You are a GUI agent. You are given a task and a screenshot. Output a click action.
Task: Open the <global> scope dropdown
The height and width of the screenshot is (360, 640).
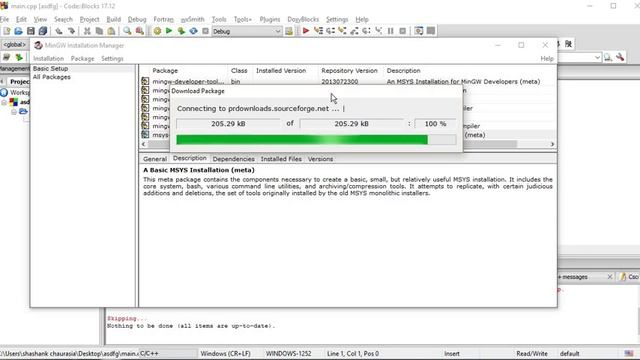(x=15, y=44)
